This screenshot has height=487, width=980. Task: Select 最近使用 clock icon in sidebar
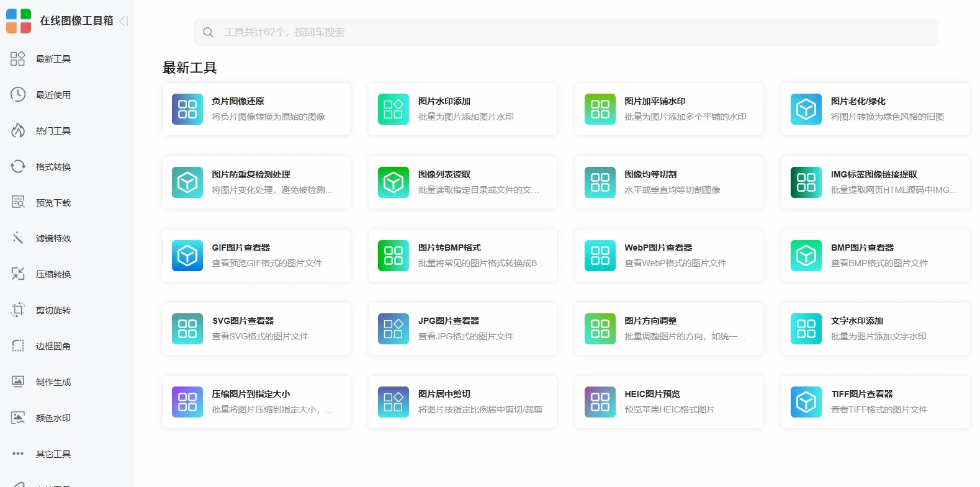18,94
